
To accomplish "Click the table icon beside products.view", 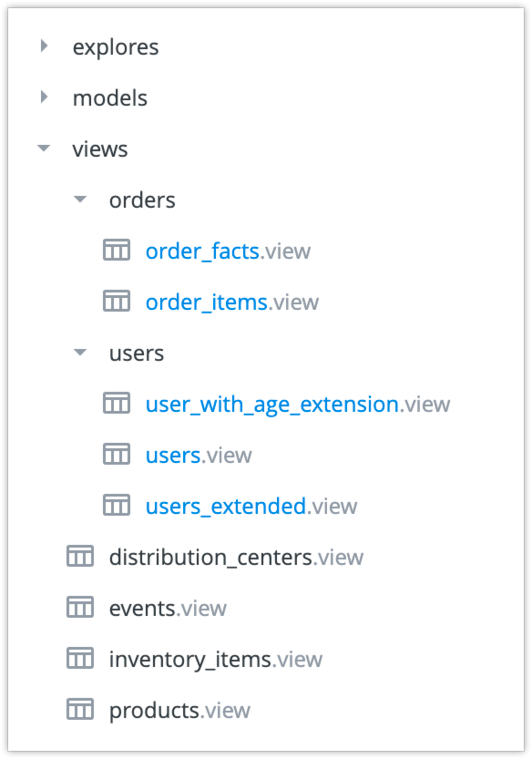I will (80, 709).
